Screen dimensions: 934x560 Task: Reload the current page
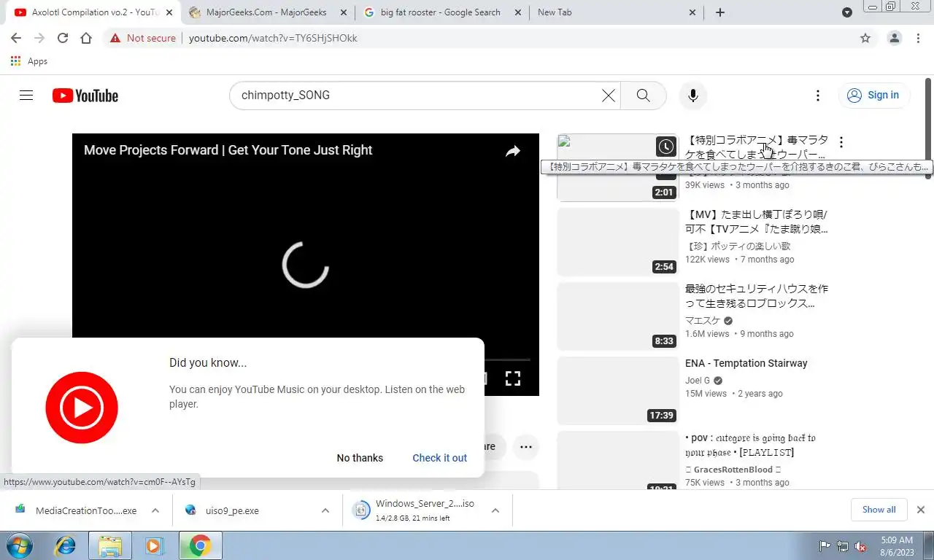[x=63, y=38]
